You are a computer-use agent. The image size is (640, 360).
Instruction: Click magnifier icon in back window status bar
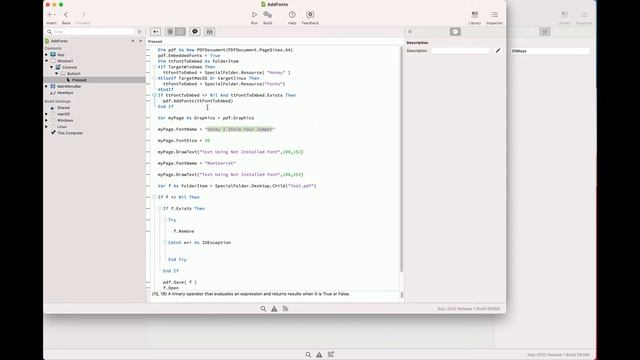tap(308, 355)
